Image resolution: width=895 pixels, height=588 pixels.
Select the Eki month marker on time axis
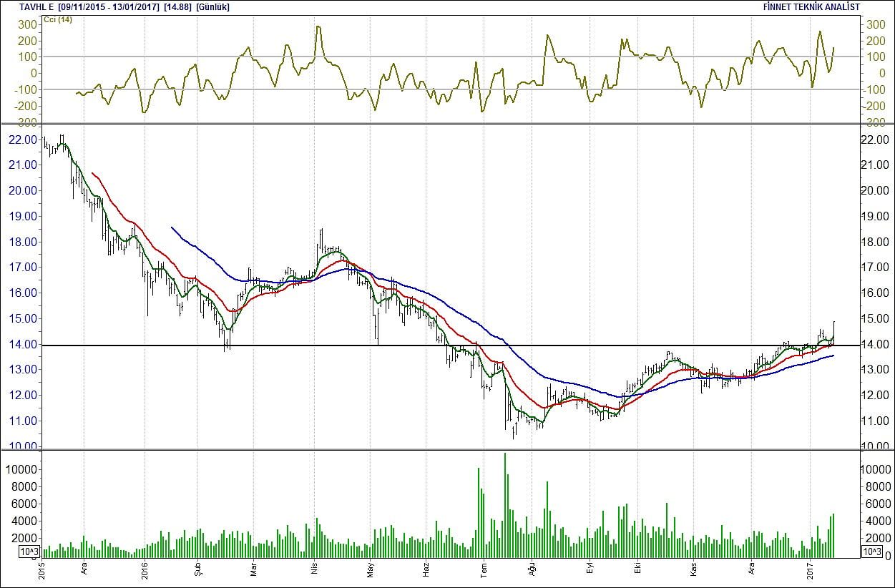point(635,570)
